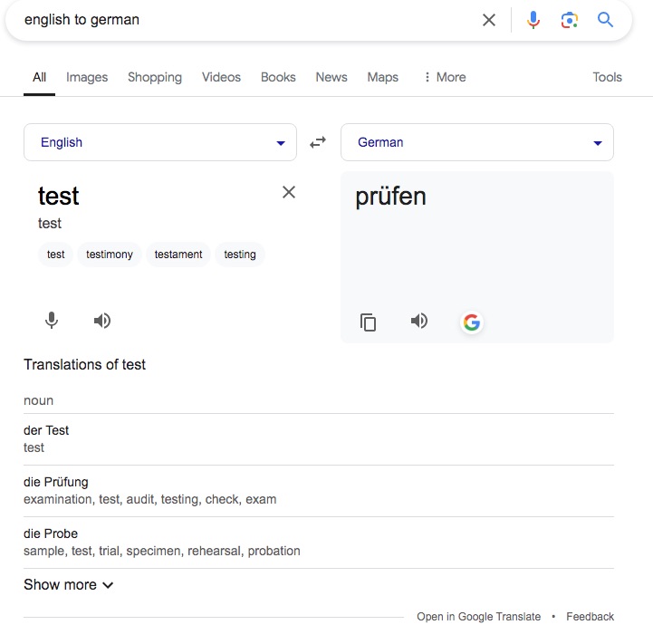
Task: Open in Google Translate link
Action: (x=478, y=617)
